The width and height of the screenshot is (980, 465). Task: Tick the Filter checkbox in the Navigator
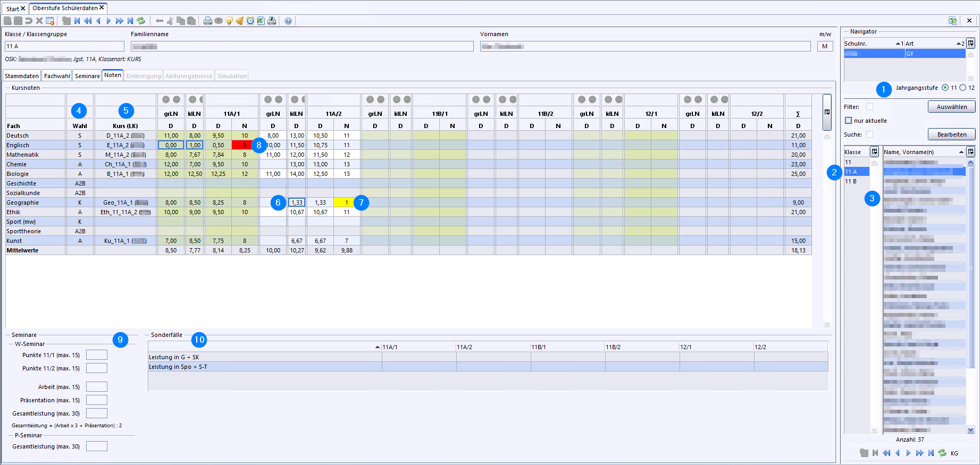[x=869, y=107]
